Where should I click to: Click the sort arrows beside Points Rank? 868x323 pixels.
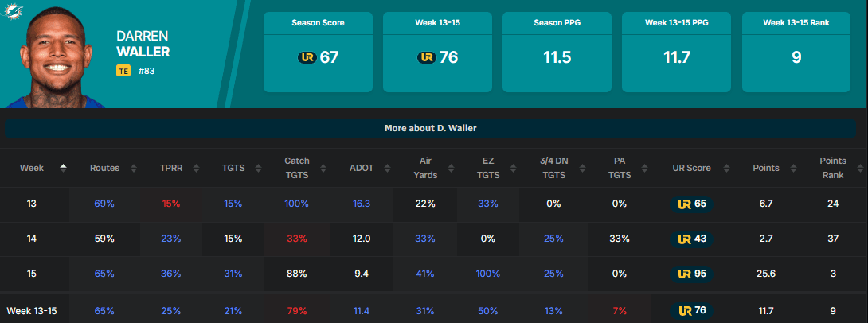(858, 168)
